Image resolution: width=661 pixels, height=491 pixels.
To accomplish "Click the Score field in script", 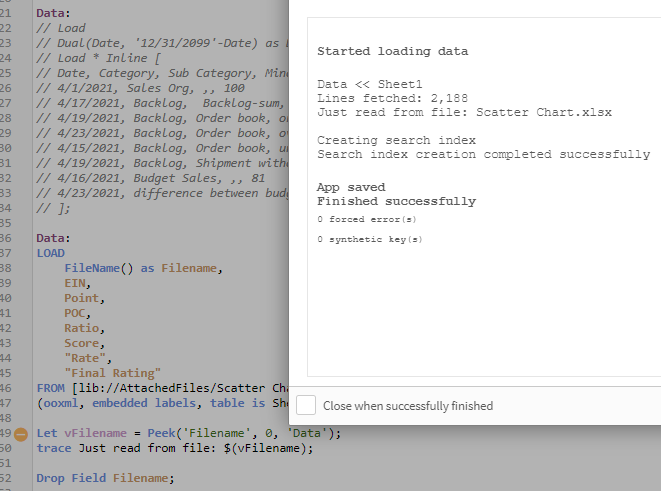I will [x=84, y=343].
